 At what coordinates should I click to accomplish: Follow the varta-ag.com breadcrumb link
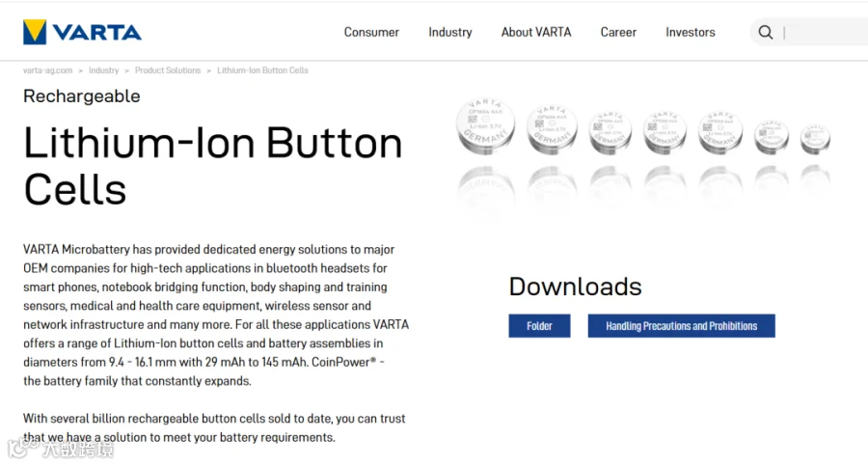(47, 70)
